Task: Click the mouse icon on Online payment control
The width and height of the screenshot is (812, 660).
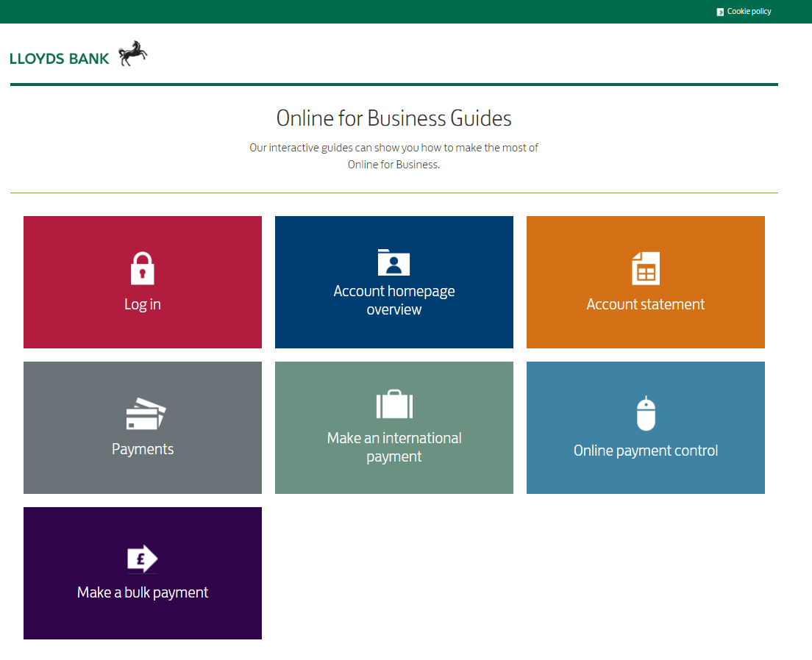Action: (x=646, y=413)
